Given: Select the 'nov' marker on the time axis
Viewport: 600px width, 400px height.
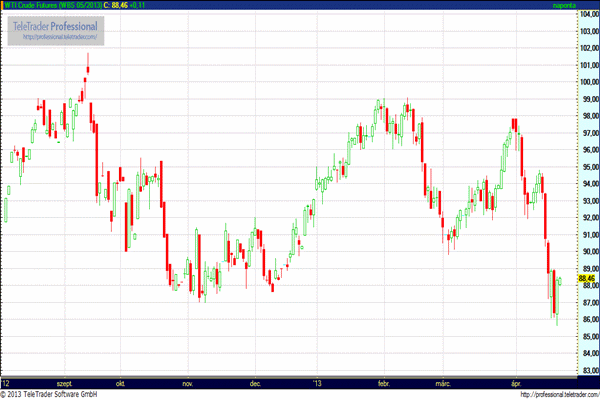Looking at the screenshot, I should 186,383.
